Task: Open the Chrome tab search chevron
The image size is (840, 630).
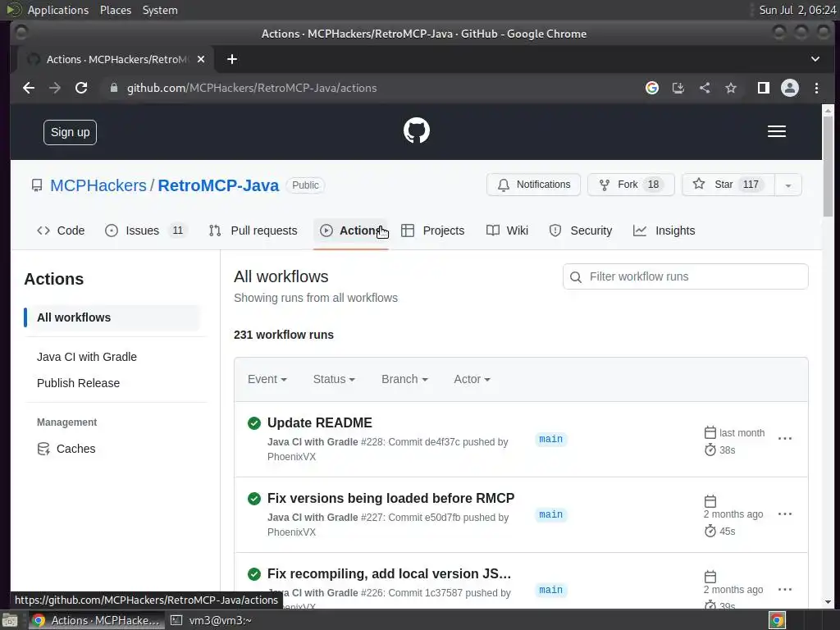Action: click(815, 59)
